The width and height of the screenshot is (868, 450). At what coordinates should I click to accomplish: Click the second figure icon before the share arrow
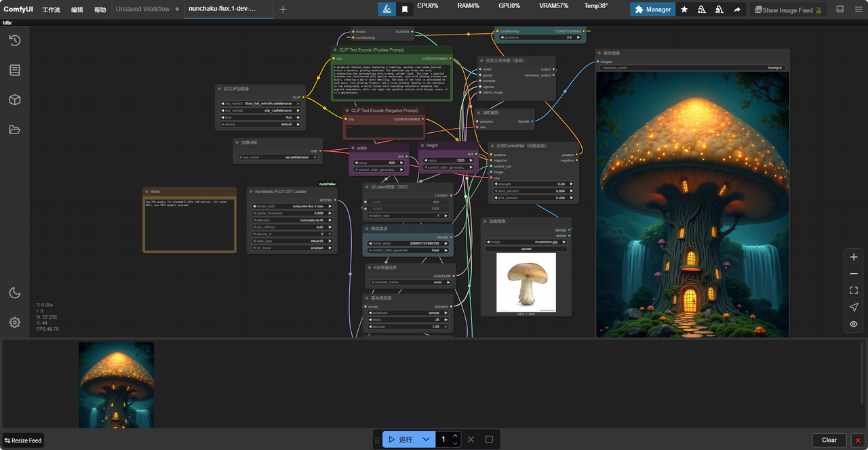click(x=719, y=9)
